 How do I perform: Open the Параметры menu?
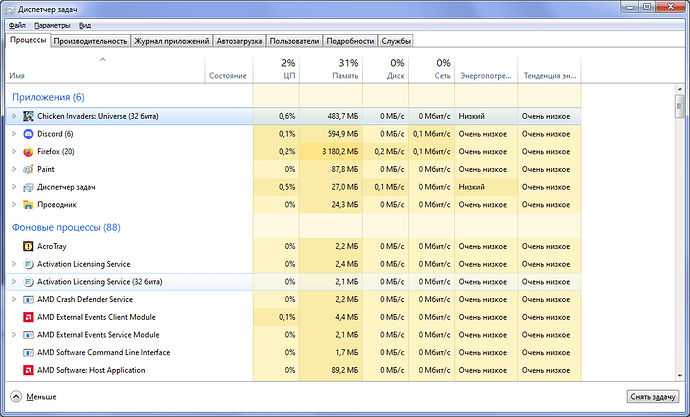(51, 23)
